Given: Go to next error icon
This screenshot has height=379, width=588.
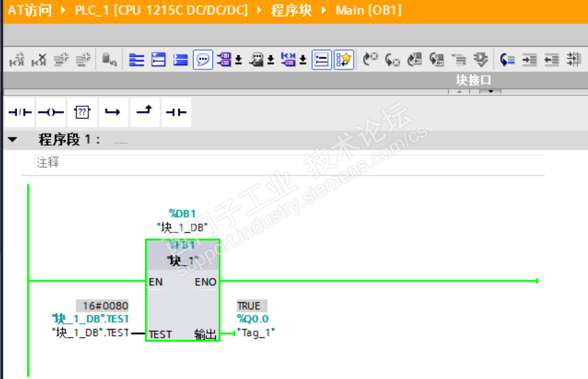Looking at the screenshot, I should pyautogui.click(x=371, y=60).
